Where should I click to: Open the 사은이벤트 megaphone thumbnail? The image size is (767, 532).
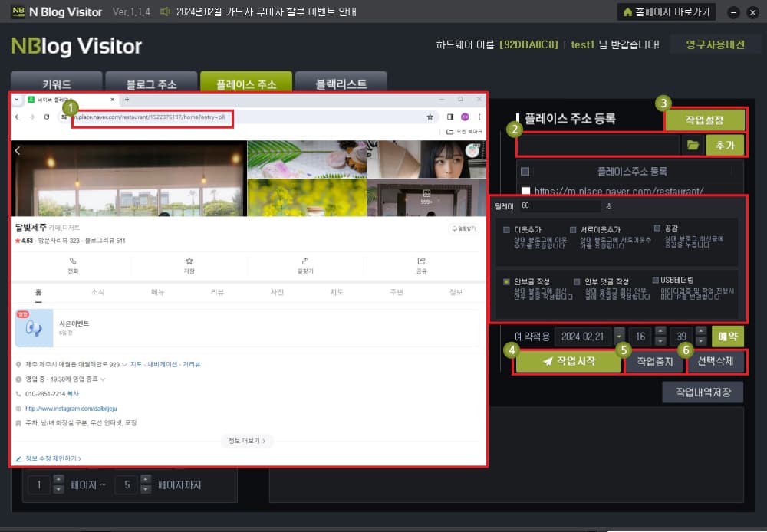(x=34, y=328)
